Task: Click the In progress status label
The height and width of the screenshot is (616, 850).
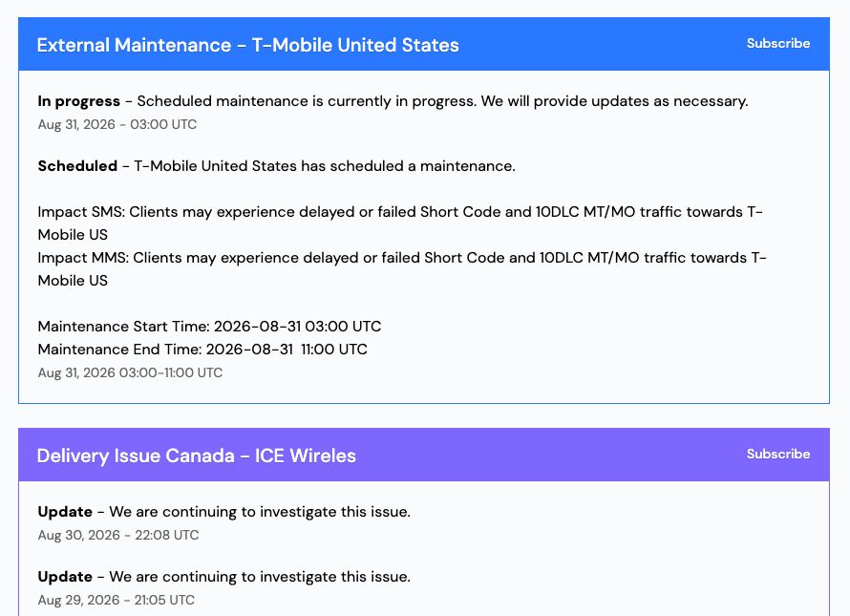Action: 79,101
